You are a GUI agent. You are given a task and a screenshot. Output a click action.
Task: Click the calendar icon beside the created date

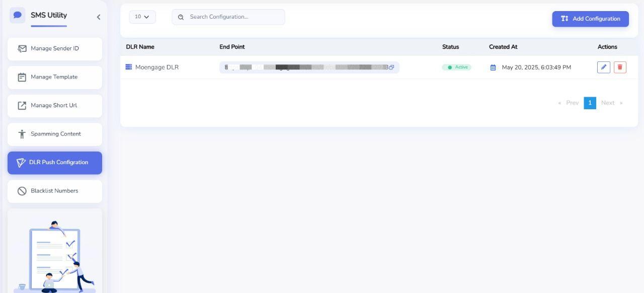(x=493, y=67)
